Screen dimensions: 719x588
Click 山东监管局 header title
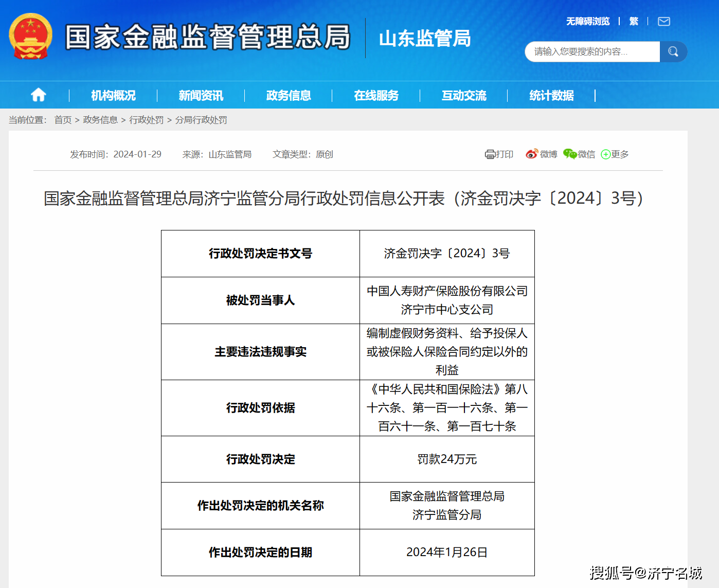pyautogui.click(x=425, y=38)
